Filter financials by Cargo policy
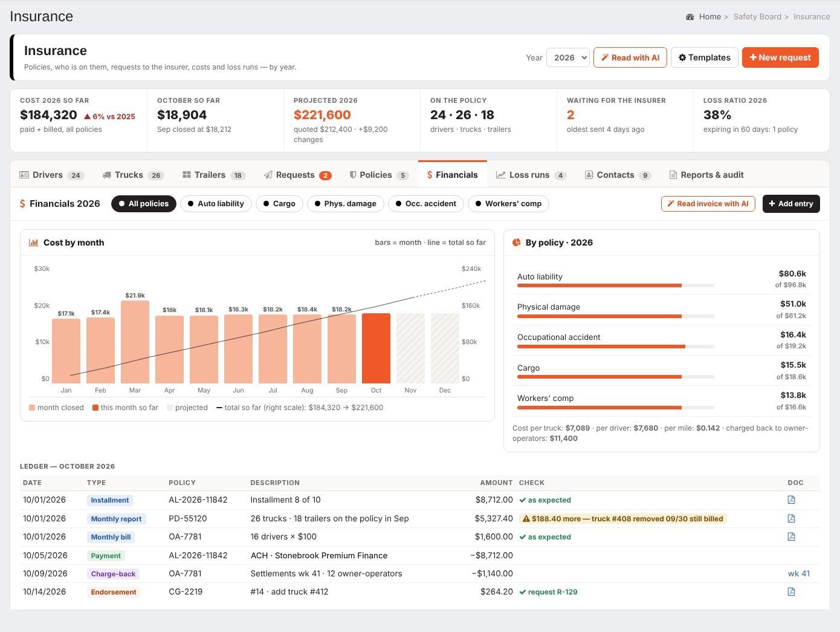840x632 pixels. pyautogui.click(x=279, y=204)
